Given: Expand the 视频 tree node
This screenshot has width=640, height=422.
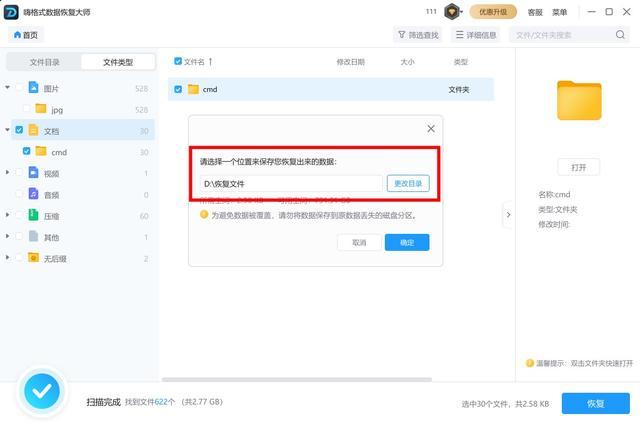Looking at the screenshot, I should [8, 173].
